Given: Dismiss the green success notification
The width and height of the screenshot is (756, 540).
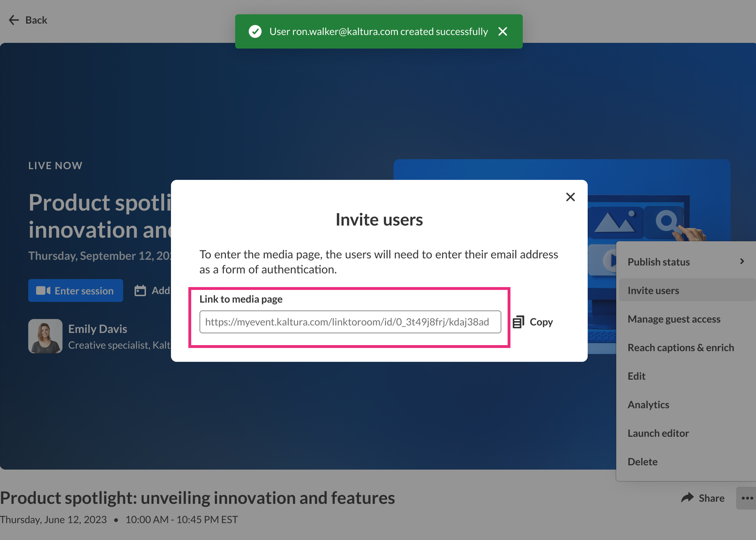Looking at the screenshot, I should coord(503,32).
